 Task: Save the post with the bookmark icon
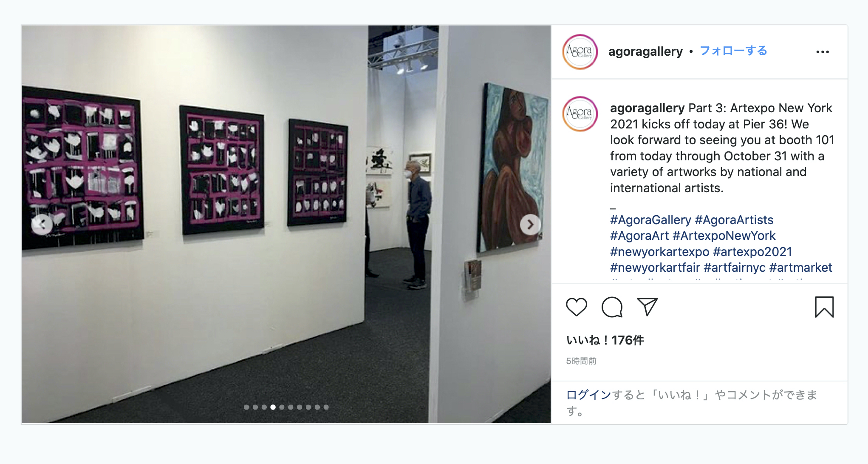point(824,307)
